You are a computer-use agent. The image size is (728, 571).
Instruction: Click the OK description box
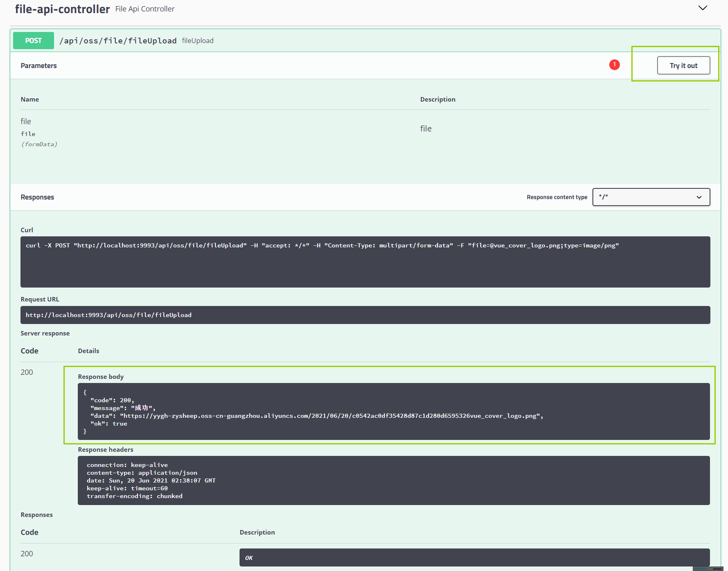click(x=475, y=557)
